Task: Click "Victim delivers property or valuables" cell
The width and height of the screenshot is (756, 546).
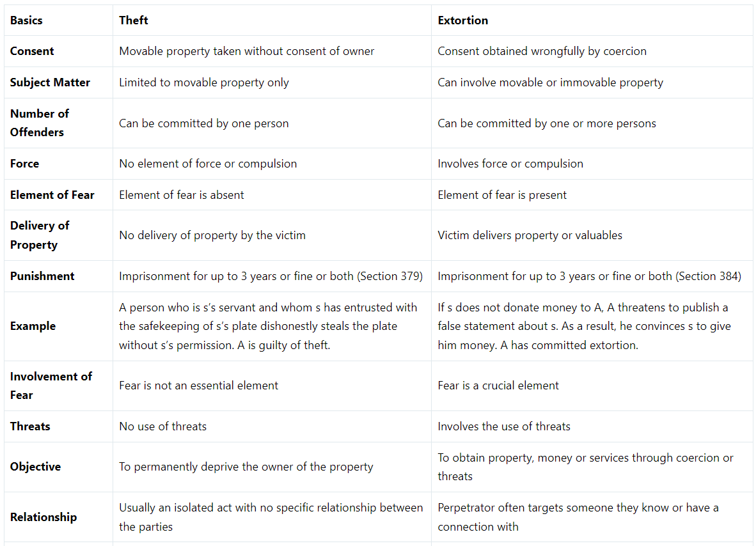Action: pyautogui.click(x=530, y=235)
